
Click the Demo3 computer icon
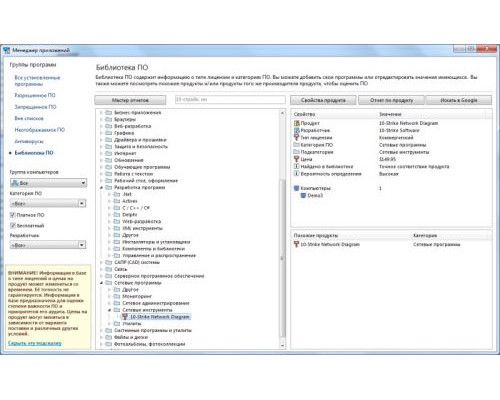coord(303,195)
